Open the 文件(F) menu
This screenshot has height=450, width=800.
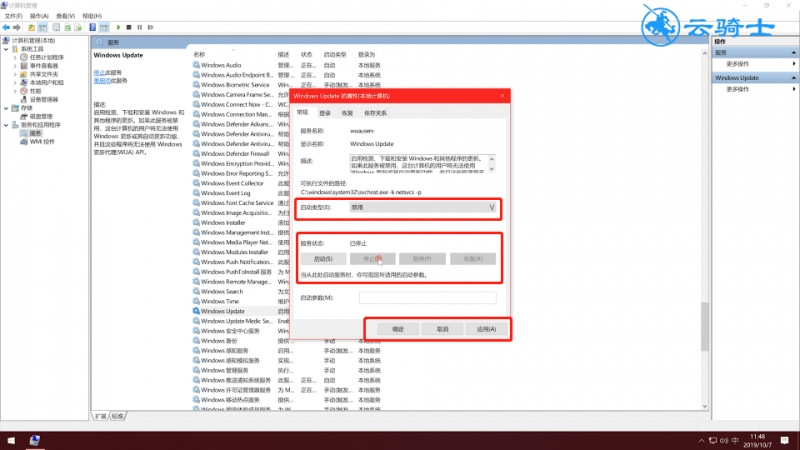pyautogui.click(x=14, y=16)
